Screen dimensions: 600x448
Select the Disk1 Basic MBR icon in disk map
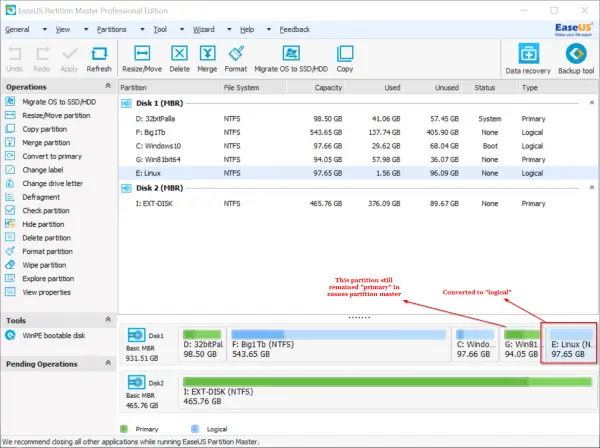coord(136,335)
